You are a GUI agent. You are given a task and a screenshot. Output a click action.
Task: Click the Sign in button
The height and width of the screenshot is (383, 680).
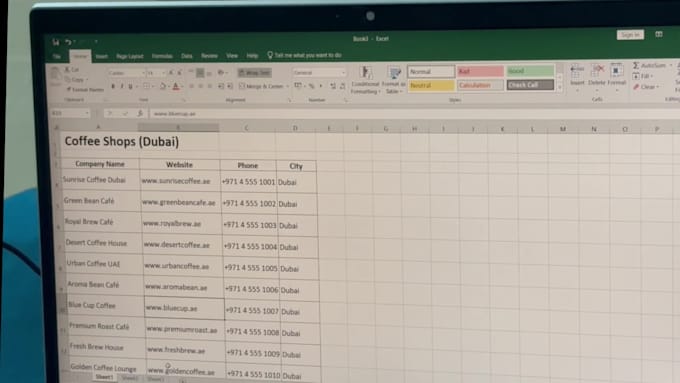point(630,34)
